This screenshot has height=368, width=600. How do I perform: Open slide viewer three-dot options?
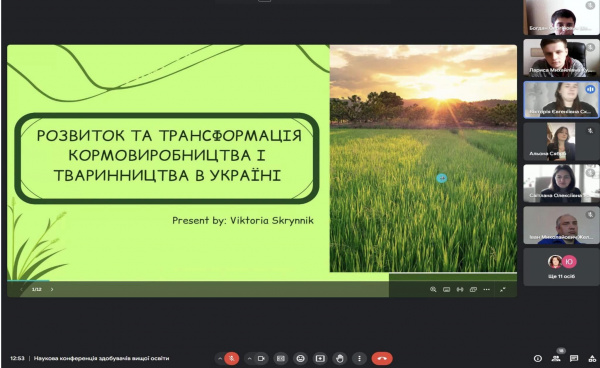pos(486,289)
